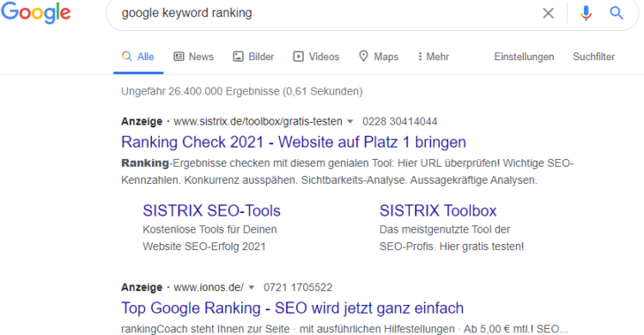Start voice search with microphone icon

pos(586,13)
